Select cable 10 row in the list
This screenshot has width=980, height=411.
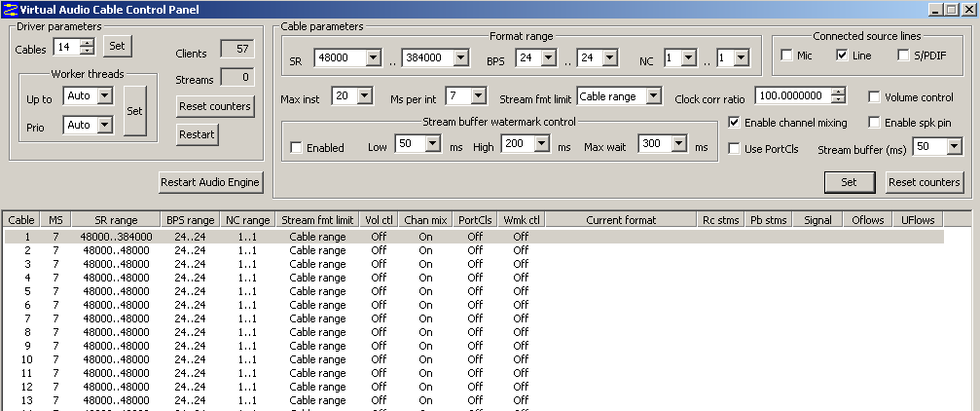pos(474,359)
